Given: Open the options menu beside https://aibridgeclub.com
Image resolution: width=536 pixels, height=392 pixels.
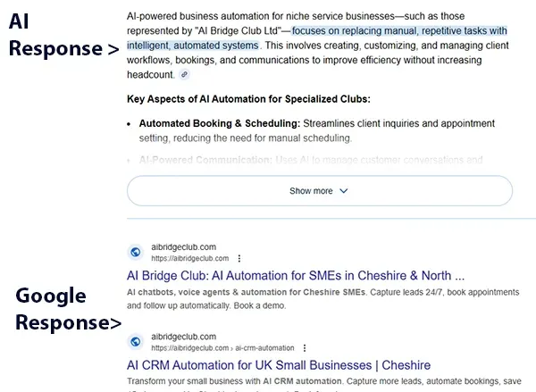Looking at the screenshot, I should tap(239, 258).
